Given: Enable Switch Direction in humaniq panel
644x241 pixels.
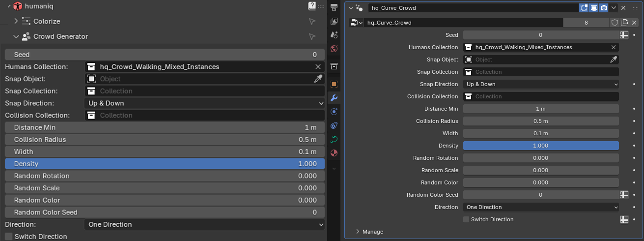Looking at the screenshot, I should tap(9, 237).
